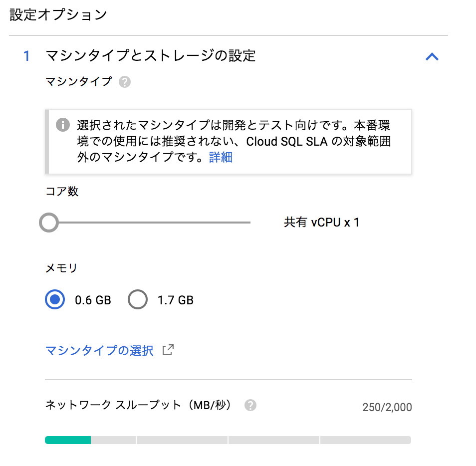This screenshot has width=476, height=466.
Task: Follow the マシンタイプの選択 link
Action: coord(99,350)
